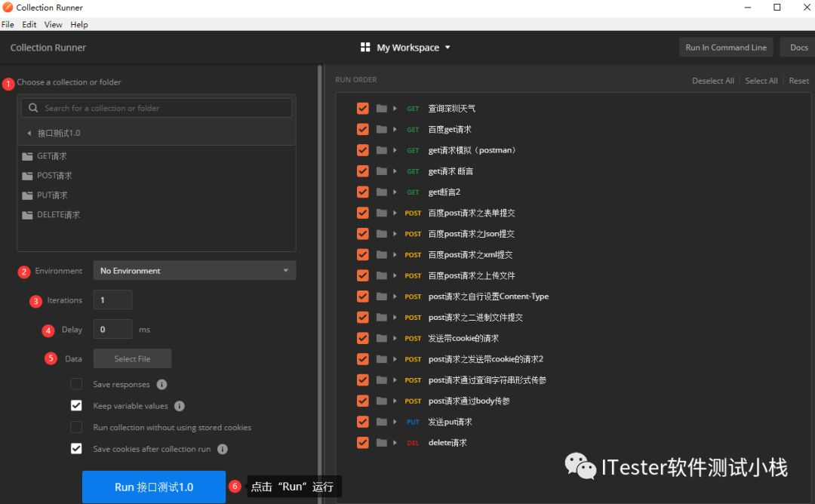
Task: Click folder icon in post请求之二进制文件提交 row
Action: [382, 317]
